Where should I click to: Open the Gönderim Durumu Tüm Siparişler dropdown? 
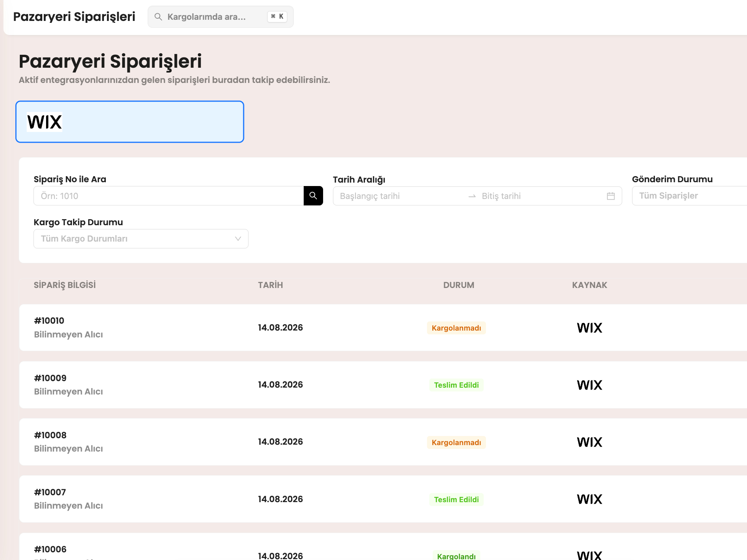coord(689,196)
